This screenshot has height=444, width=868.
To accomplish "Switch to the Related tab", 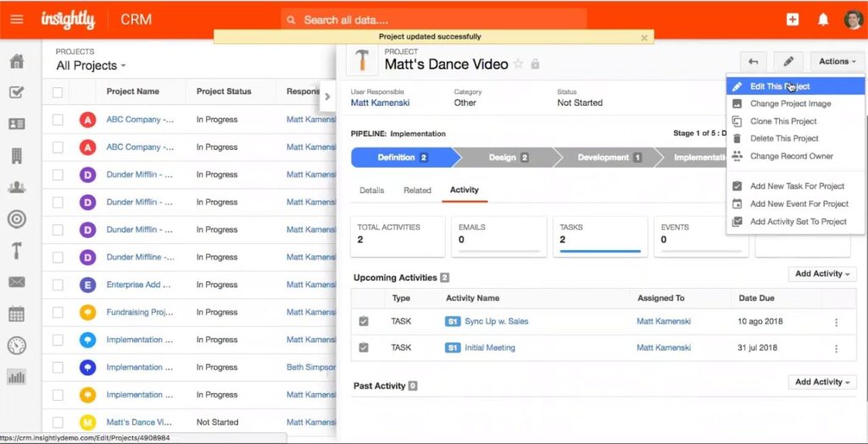I will 417,191.
